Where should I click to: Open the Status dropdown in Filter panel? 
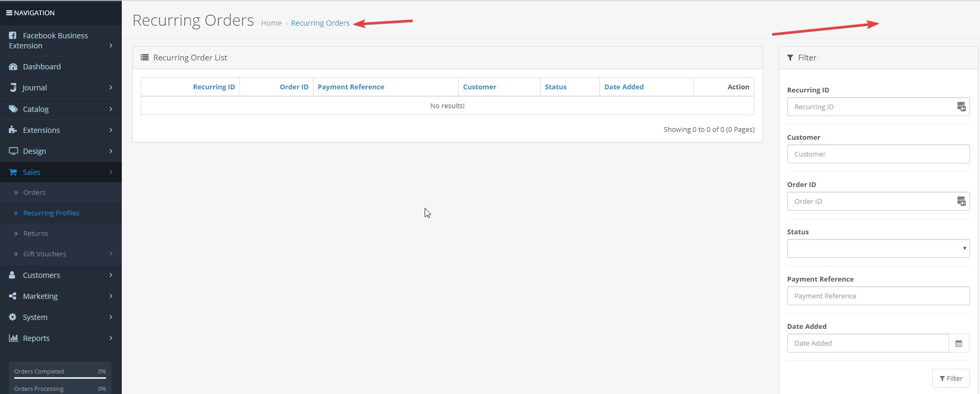click(x=878, y=248)
